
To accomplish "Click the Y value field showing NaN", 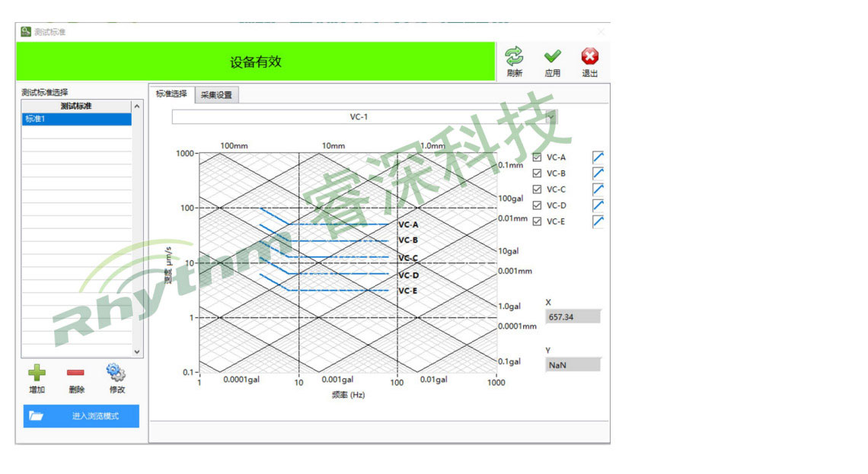I will click(573, 365).
